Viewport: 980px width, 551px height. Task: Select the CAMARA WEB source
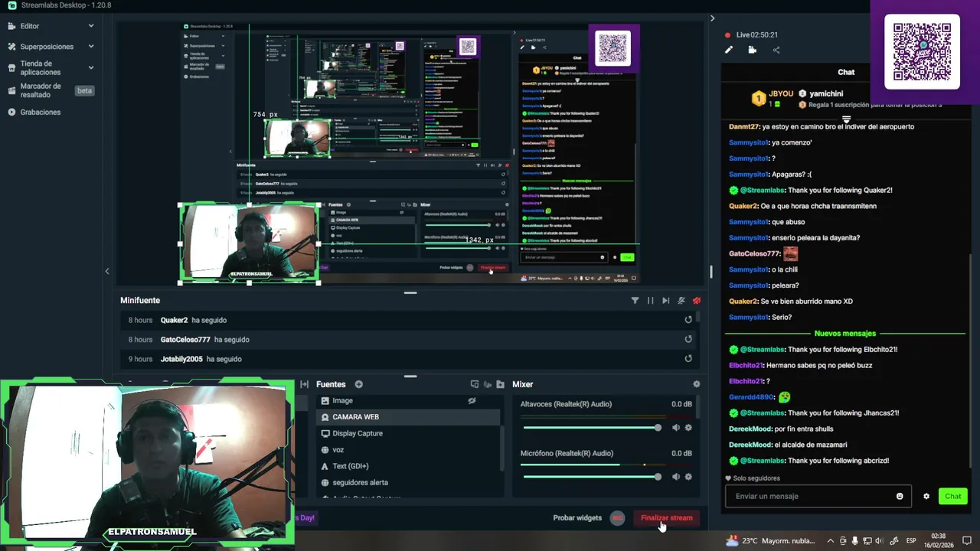408,417
